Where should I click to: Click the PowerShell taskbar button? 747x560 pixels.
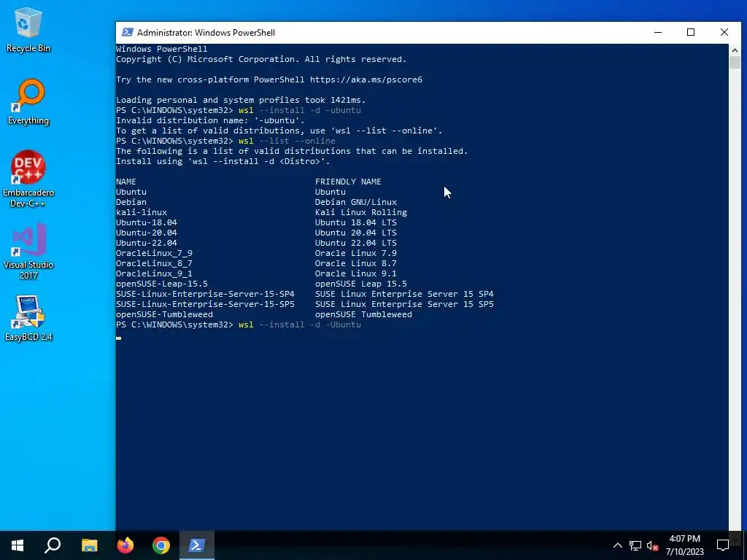[x=197, y=545]
